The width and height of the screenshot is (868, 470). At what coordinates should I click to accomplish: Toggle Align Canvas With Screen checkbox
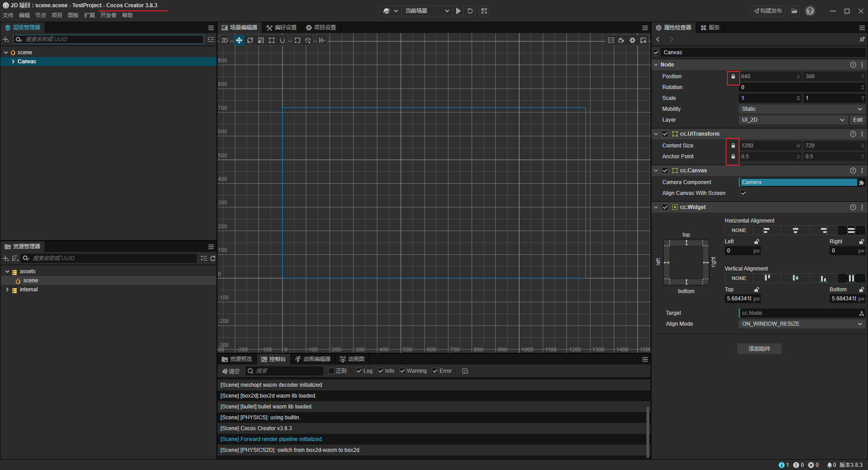click(743, 193)
